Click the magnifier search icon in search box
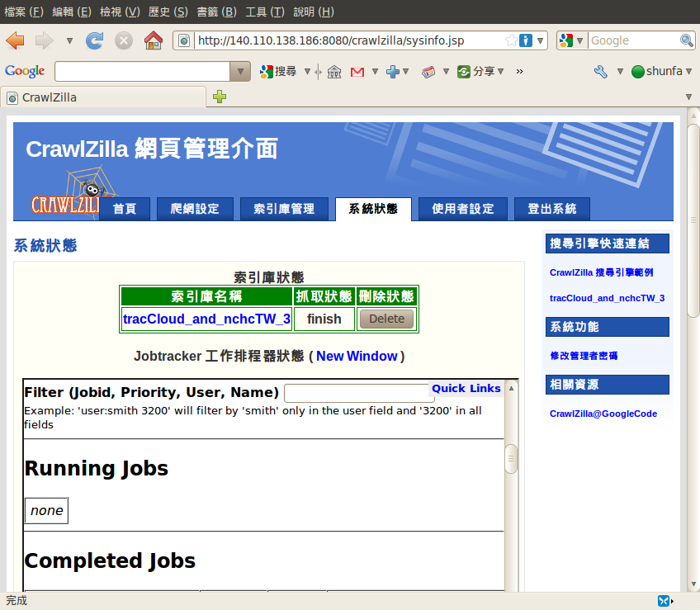 687,40
